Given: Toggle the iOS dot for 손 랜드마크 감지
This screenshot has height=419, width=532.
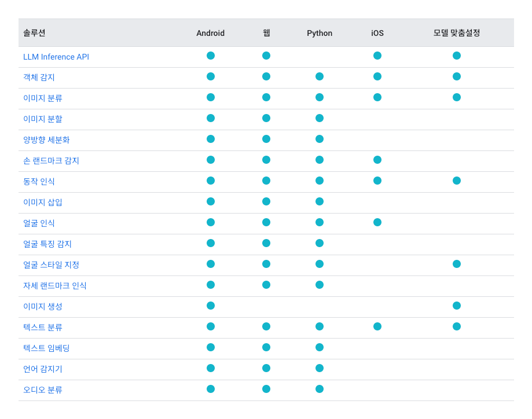Looking at the screenshot, I should click(x=377, y=160).
